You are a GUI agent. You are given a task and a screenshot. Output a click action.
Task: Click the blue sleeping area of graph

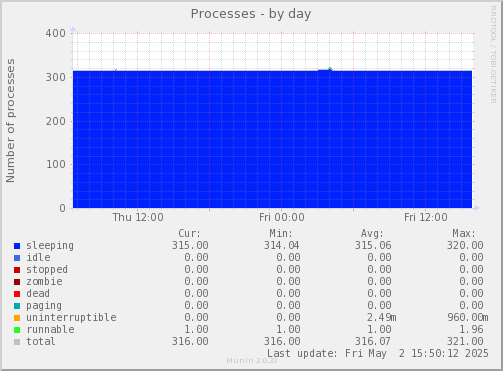tap(272, 139)
